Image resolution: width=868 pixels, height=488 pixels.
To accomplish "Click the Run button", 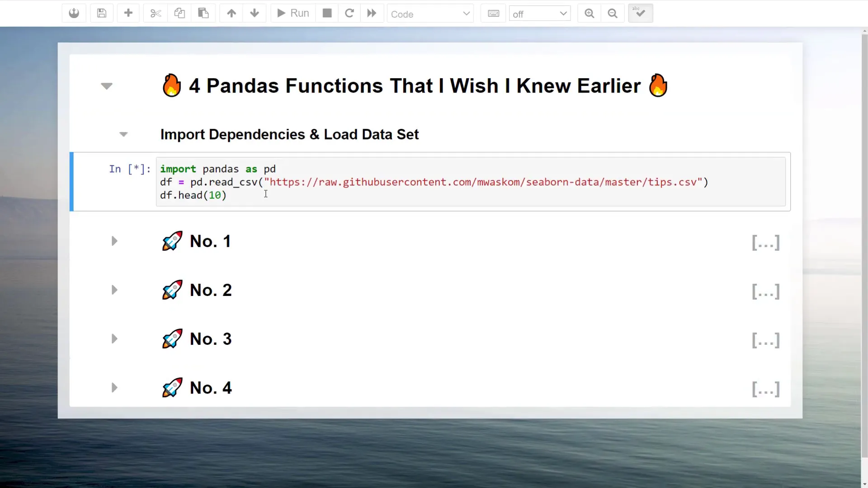I will point(293,13).
